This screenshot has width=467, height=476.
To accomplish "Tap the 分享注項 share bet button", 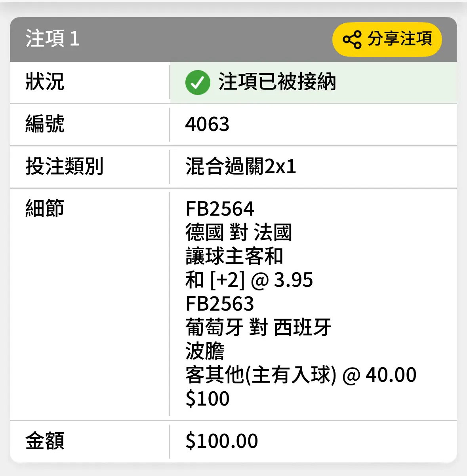I will 387,39.
